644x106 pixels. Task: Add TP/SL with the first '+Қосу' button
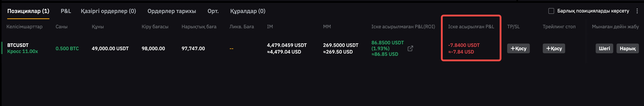click(518, 48)
